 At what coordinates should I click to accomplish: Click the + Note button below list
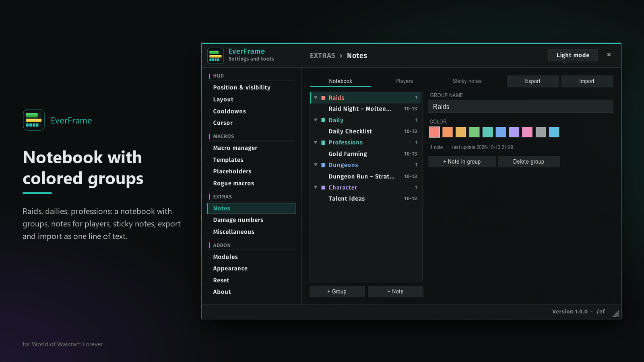[x=395, y=292]
